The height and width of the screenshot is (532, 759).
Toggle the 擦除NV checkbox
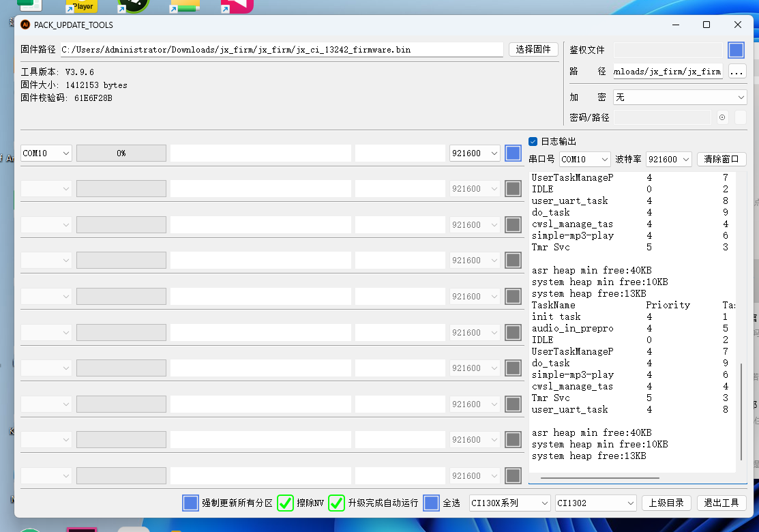[285, 503]
